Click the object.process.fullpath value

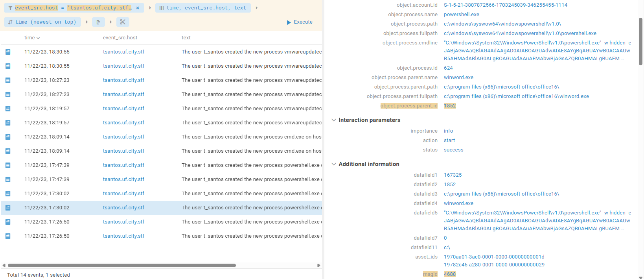point(520,33)
